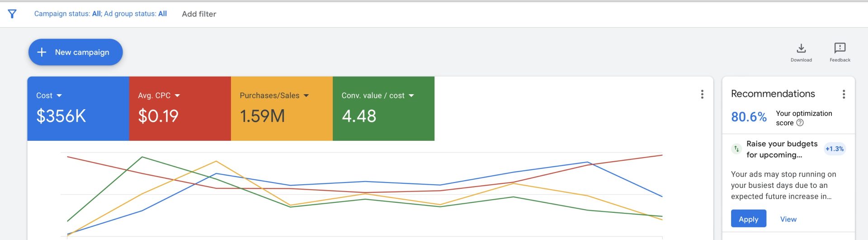Open Recommendations three-dot menu
Screen dimensions: 868x240
844,94
